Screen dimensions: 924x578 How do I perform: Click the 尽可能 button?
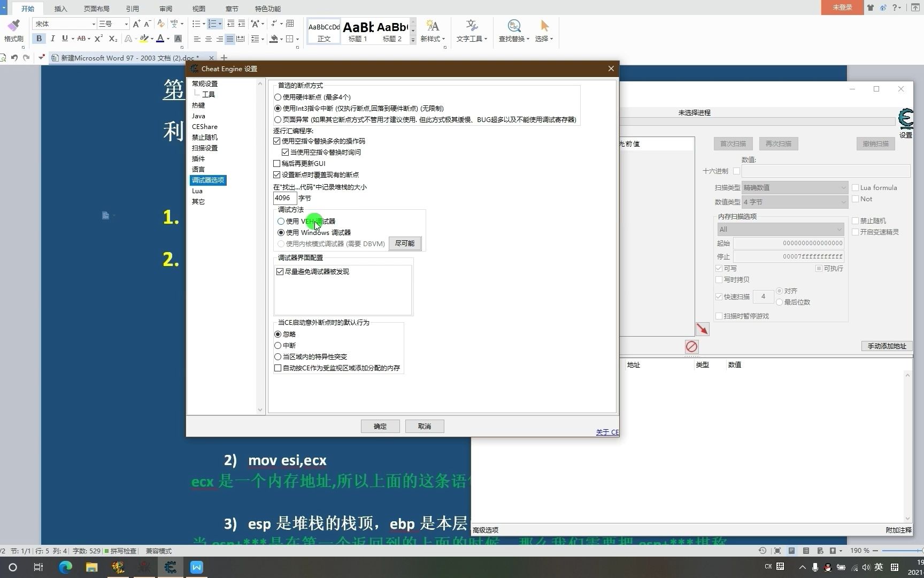pos(405,244)
